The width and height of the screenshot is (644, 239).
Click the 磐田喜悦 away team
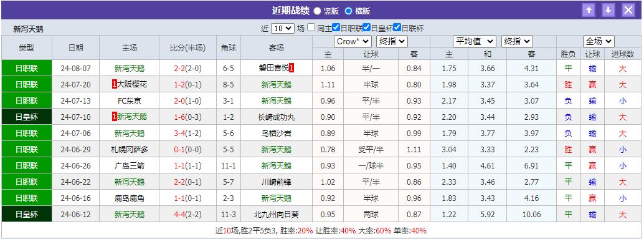tap(273, 68)
